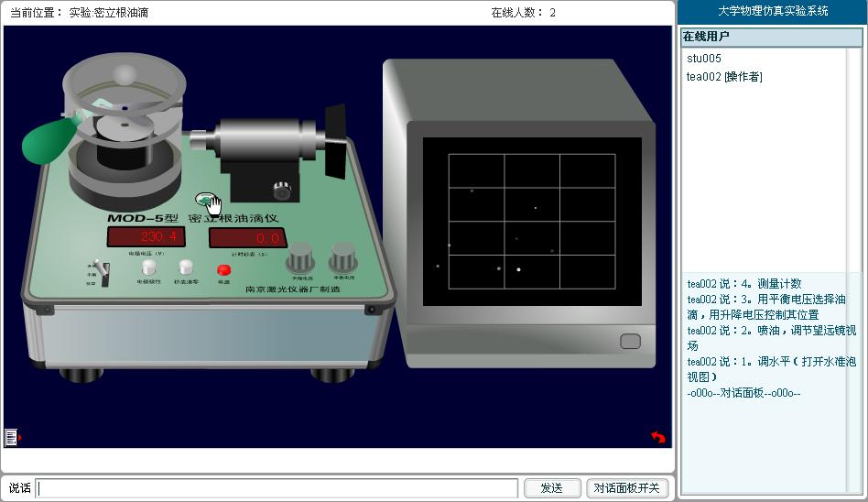Click the monitor power button
Viewport: 868px width, 502px height.
630,342
